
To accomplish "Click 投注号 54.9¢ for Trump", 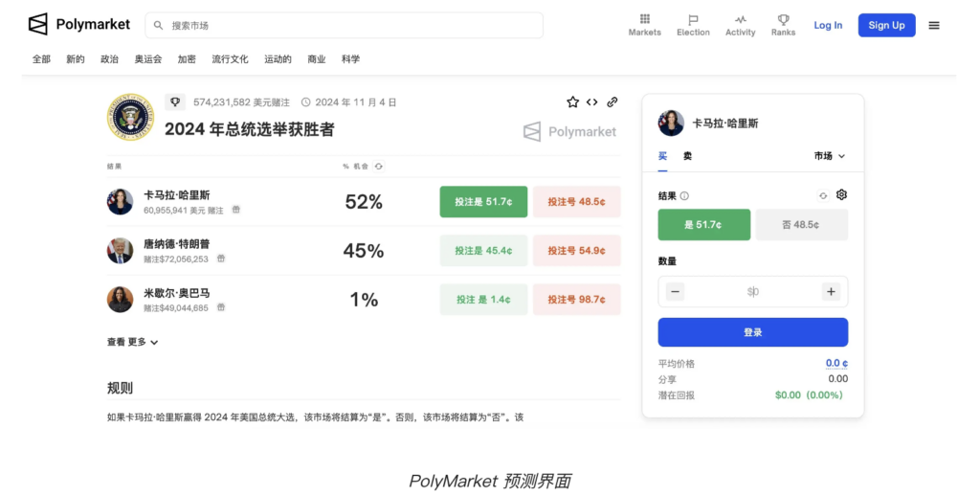I will point(576,251).
